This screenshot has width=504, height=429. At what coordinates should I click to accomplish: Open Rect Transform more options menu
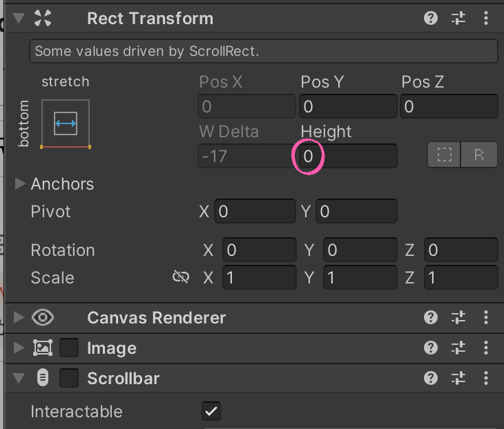[486, 18]
